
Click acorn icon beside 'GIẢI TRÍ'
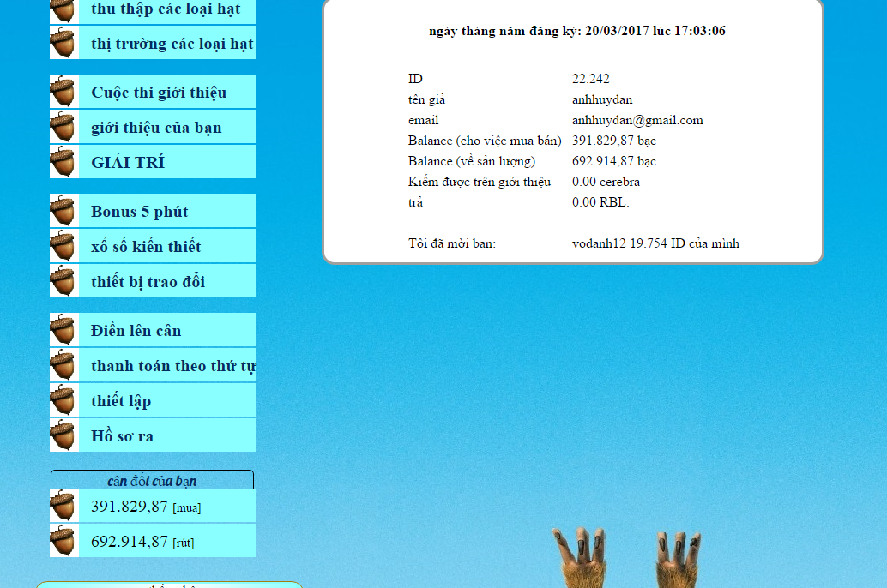pyautogui.click(x=63, y=162)
